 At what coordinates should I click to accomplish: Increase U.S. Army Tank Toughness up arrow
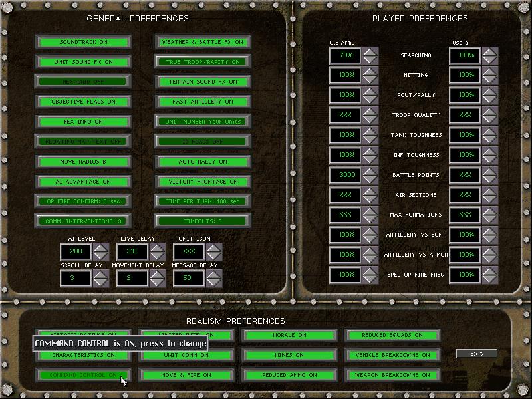tap(370, 132)
